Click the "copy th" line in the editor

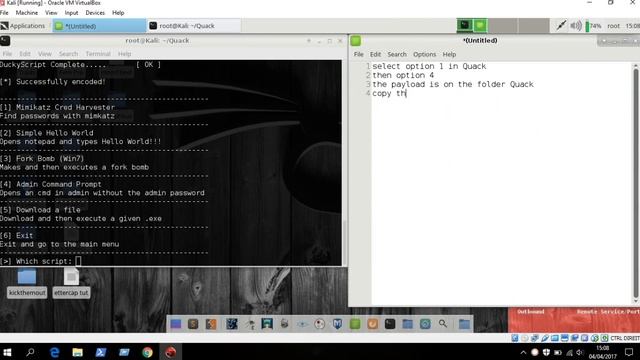pyautogui.click(x=389, y=93)
